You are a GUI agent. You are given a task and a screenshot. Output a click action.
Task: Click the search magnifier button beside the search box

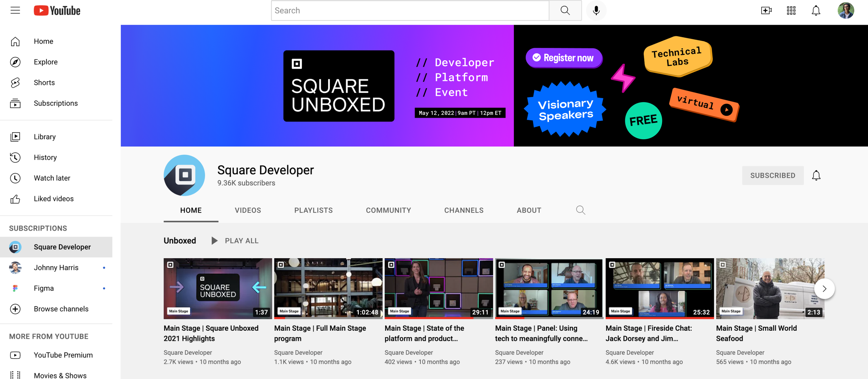click(x=565, y=10)
